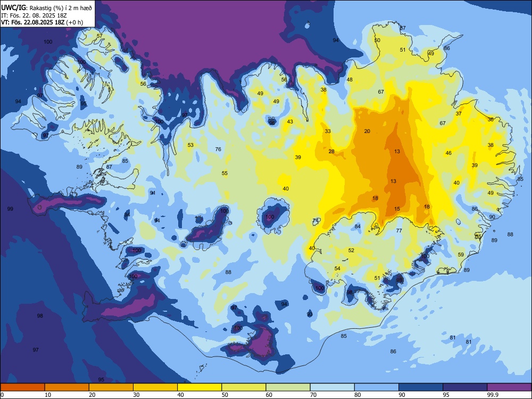Screen dimensions: 532x399
Task: Click the 95–99.9 navy legend swatch
Action: point(465,387)
